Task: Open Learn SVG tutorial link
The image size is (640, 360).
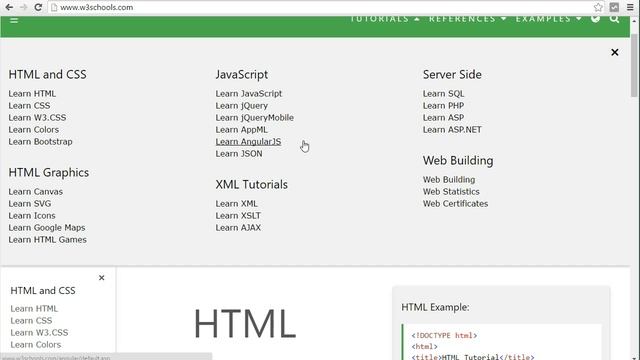Action: [x=30, y=204]
